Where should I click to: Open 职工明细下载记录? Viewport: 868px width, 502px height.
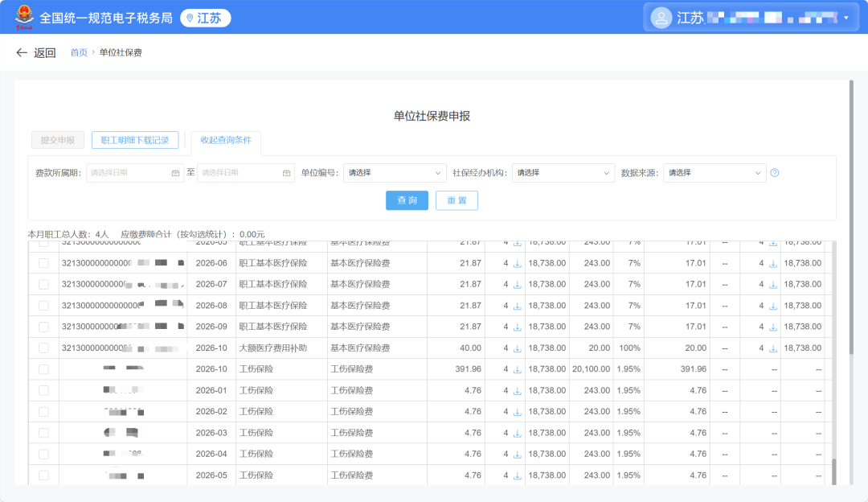pyautogui.click(x=135, y=140)
